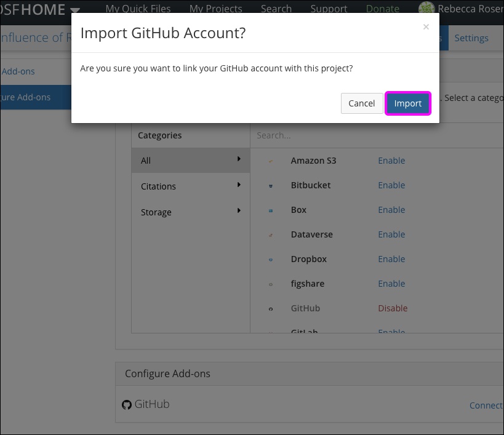Enable the Dropbox add-on
This screenshot has height=435, width=504.
(x=391, y=259)
